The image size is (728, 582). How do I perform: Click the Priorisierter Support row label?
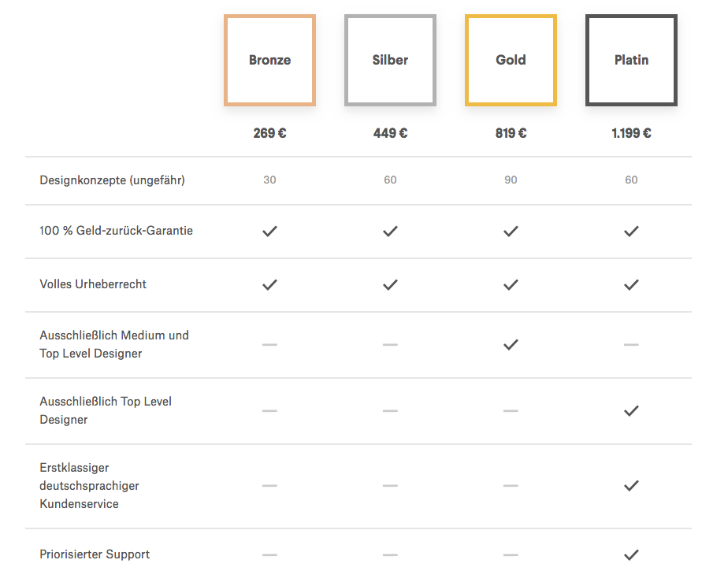pyautogui.click(x=95, y=554)
